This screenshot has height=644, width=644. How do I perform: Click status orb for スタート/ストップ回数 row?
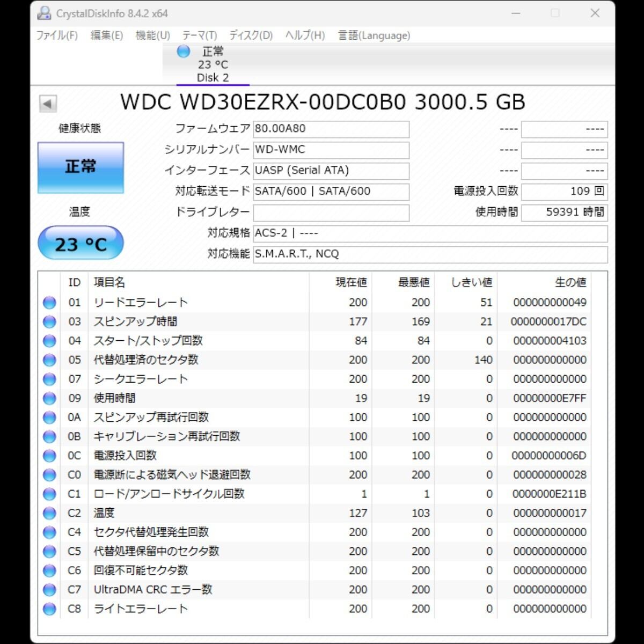click(49, 341)
